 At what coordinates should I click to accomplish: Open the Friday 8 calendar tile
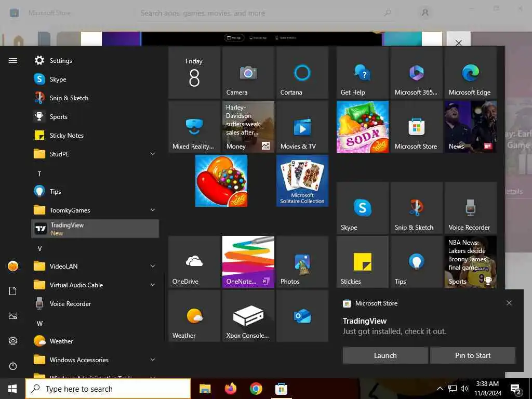coord(194,73)
